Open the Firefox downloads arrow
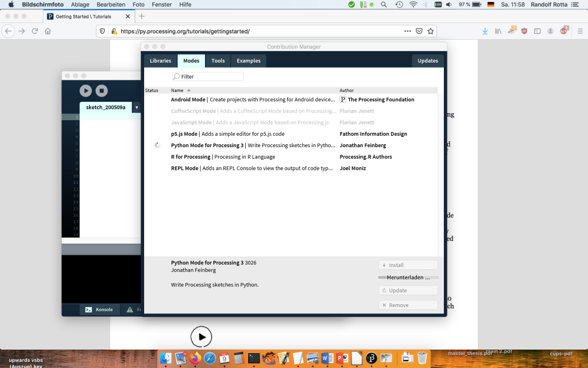This screenshot has width=588, height=368. (x=485, y=31)
